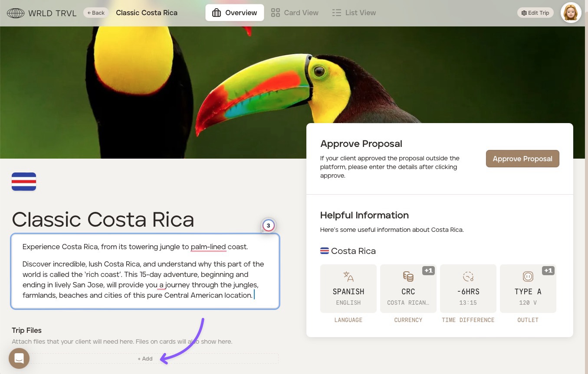Click the WRLD TRVL globe logo
588x374 pixels.
(16, 13)
